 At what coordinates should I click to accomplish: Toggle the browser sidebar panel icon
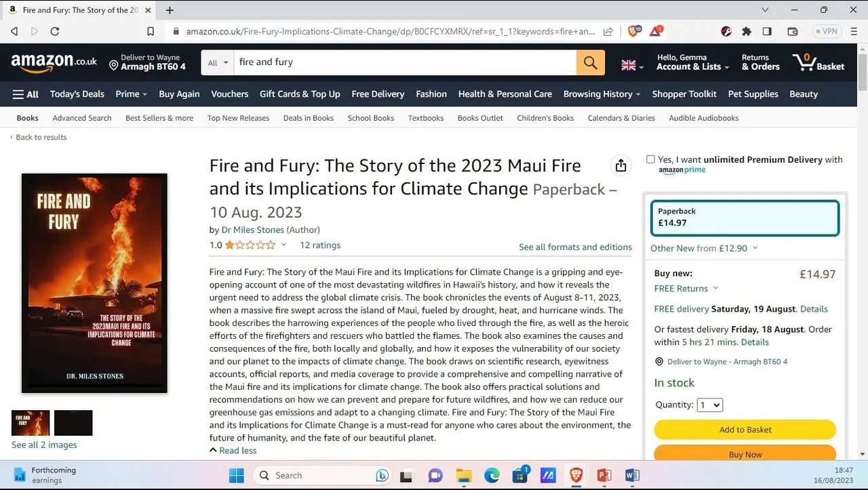click(767, 31)
